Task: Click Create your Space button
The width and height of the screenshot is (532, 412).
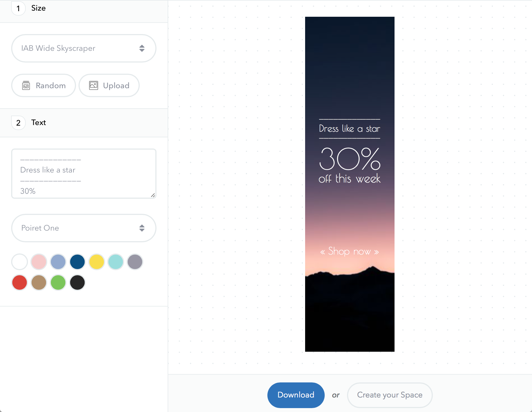Action: pos(390,395)
